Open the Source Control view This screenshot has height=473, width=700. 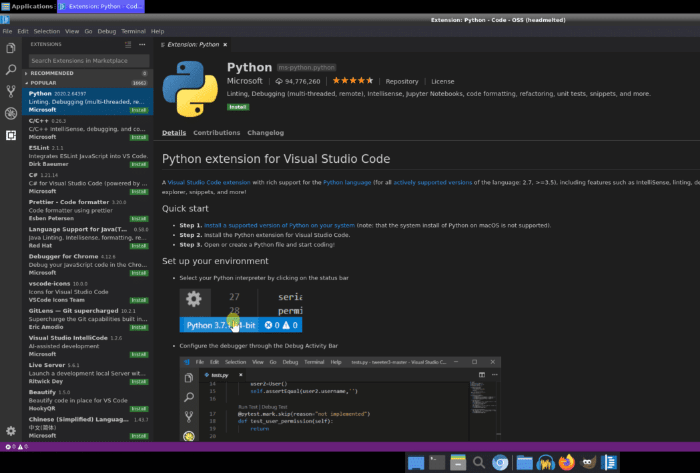(11, 91)
